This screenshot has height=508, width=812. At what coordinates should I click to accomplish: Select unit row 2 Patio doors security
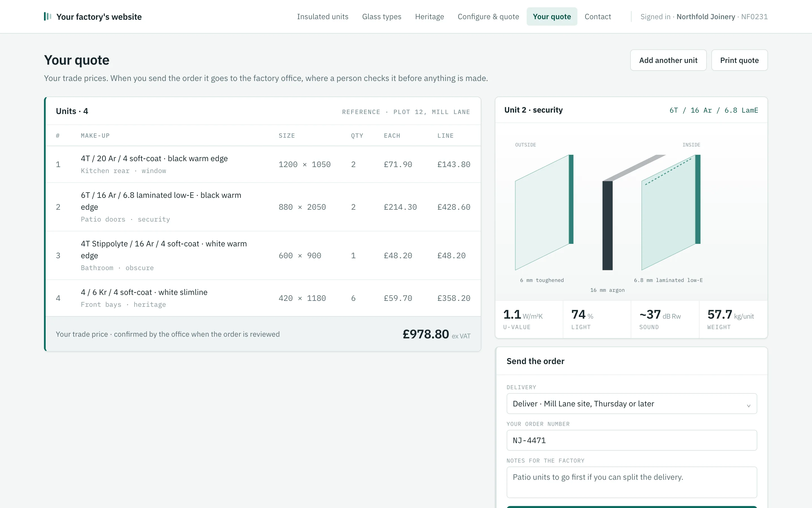click(x=263, y=207)
